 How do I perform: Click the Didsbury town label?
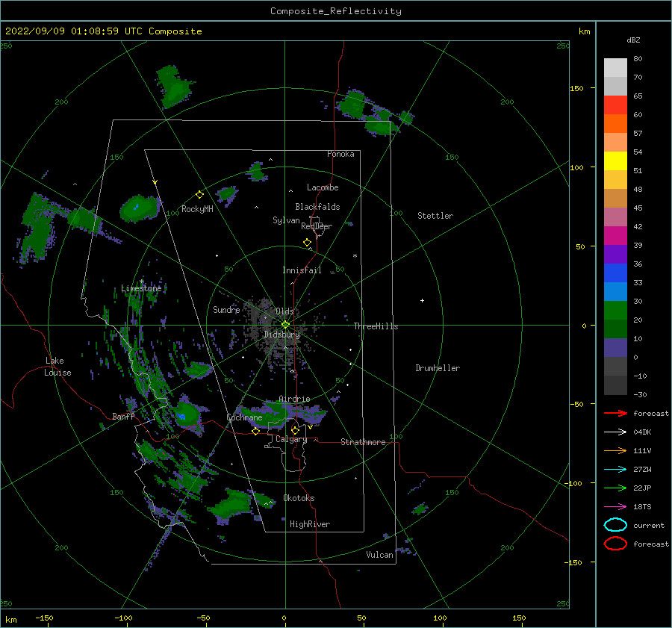(281, 335)
